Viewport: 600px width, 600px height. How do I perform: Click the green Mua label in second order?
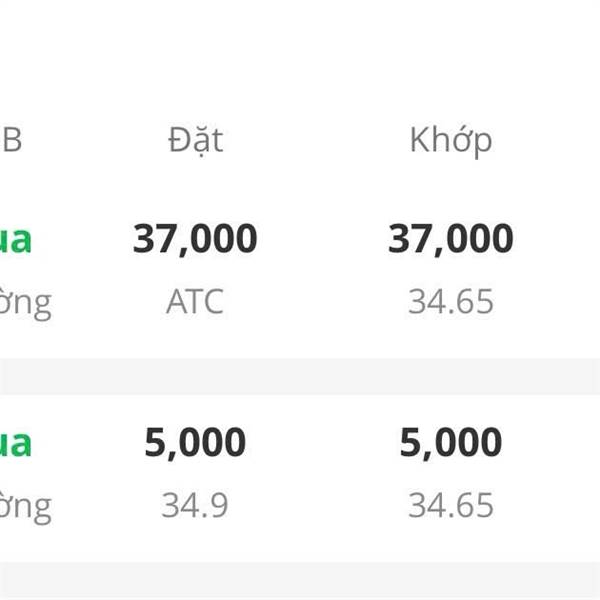click(x=16, y=443)
